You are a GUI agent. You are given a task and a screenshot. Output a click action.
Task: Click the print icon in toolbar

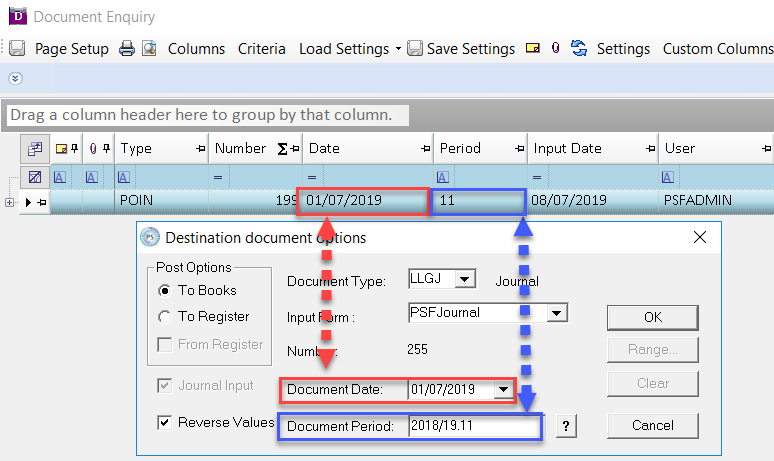[x=127, y=48]
